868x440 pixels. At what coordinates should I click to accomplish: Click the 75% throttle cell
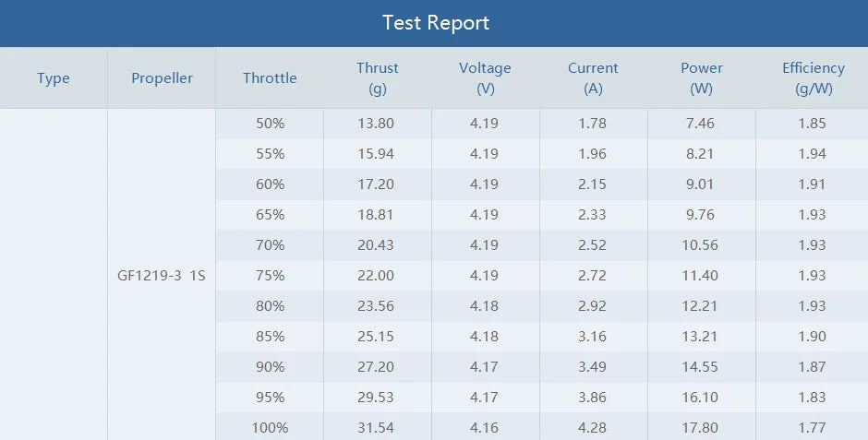tap(270, 276)
